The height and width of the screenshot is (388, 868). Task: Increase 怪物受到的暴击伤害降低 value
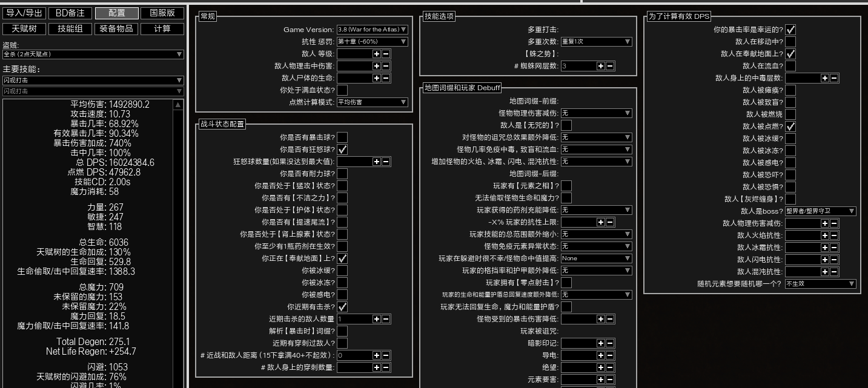click(x=601, y=319)
